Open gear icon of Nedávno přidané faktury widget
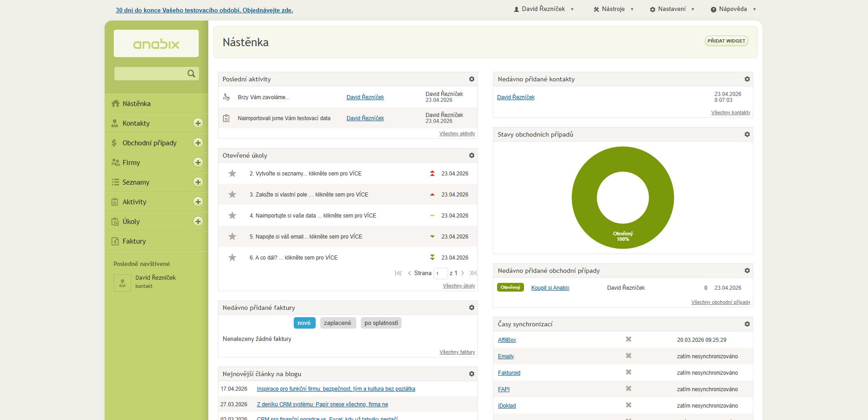The image size is (868, 420). [471, 308]
